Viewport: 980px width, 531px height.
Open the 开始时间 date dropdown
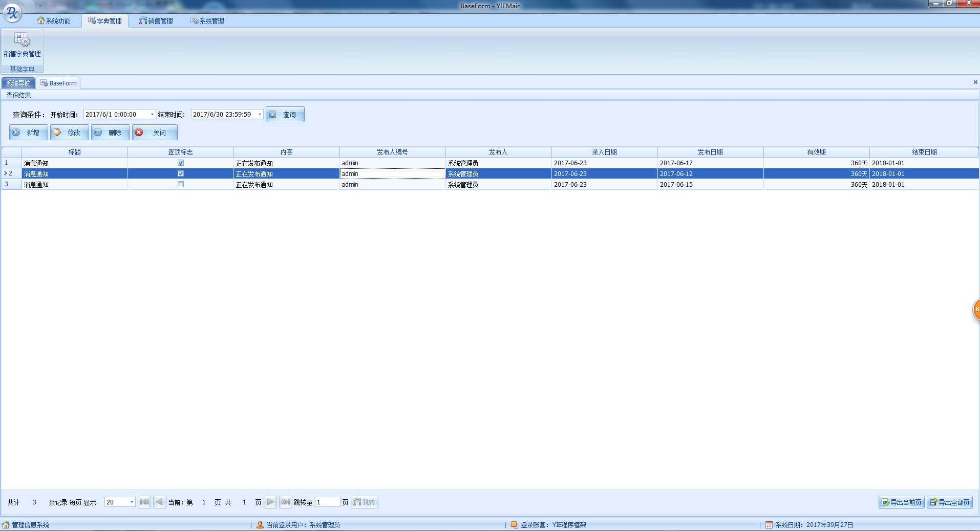tap(152, 115)
